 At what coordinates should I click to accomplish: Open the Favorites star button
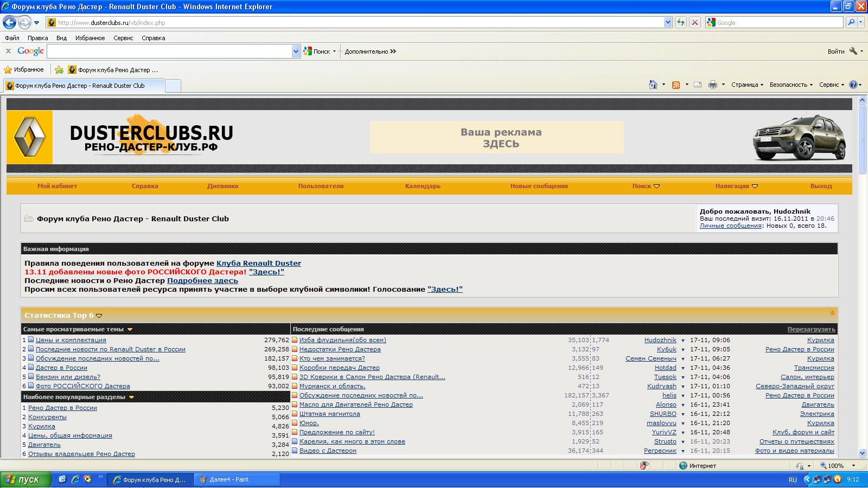click(24, 69)
